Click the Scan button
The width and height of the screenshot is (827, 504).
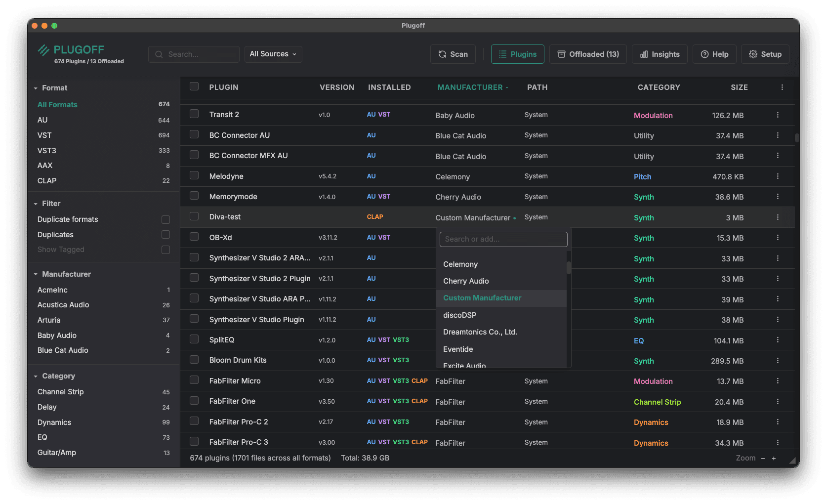(x=453, y=54)
